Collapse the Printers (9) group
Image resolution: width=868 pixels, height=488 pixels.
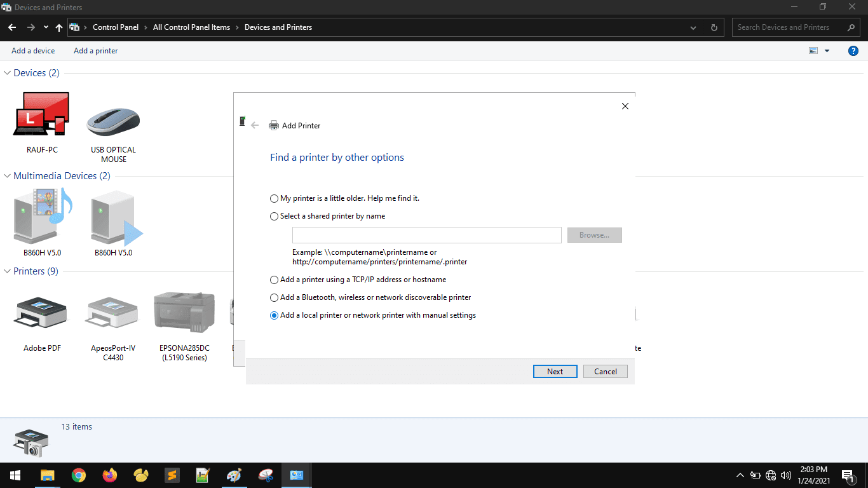point(8,271)
